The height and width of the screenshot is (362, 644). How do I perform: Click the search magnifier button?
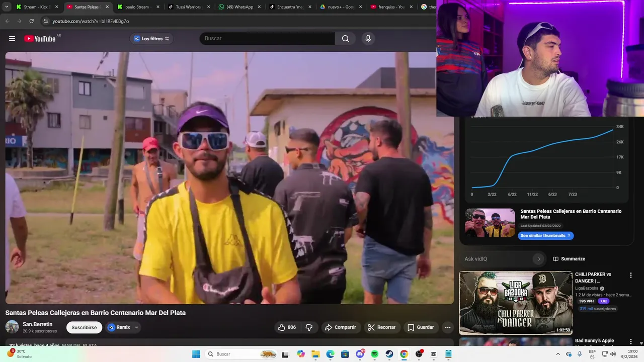point(345,39)
